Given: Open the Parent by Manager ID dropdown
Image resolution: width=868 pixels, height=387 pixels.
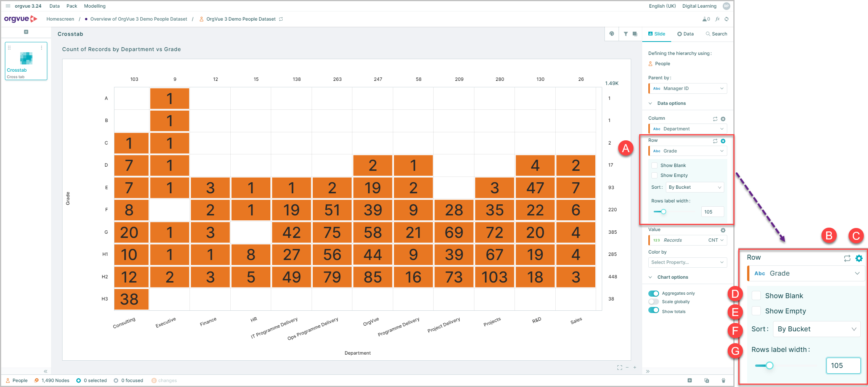Looking at the screenshot, I should point(688,88).
